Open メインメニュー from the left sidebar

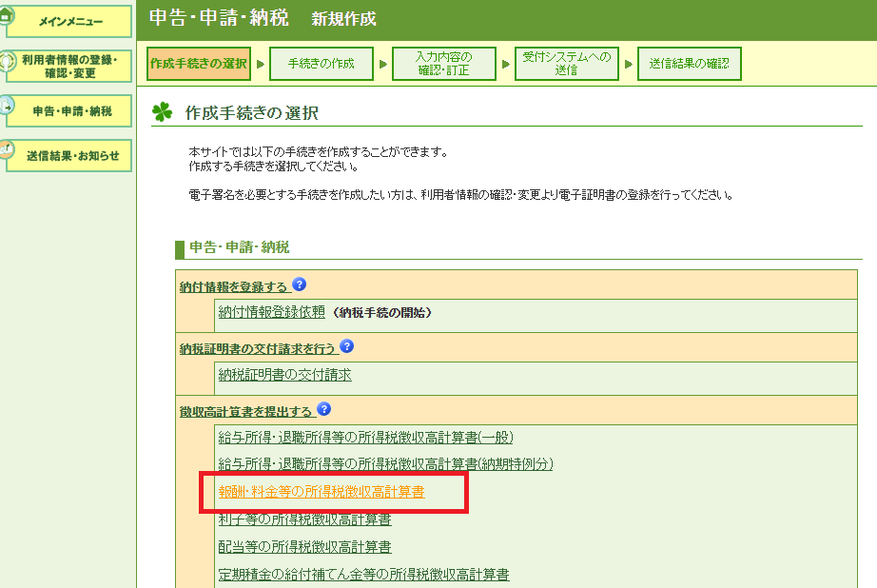click(x=70, y=21)
